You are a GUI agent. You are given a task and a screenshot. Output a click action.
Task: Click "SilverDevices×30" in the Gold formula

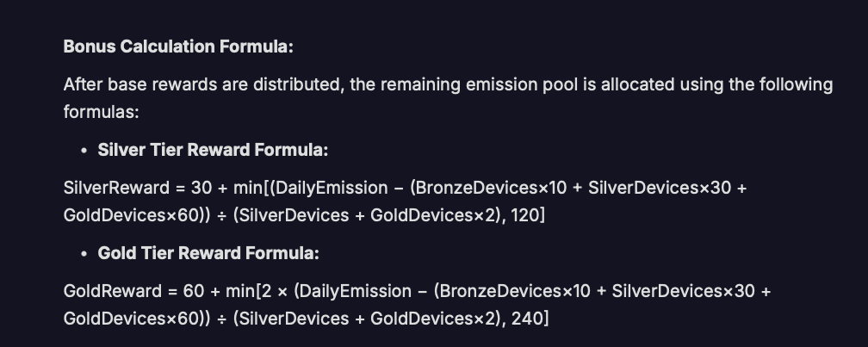pyautogui.click(x=684, y=292)
